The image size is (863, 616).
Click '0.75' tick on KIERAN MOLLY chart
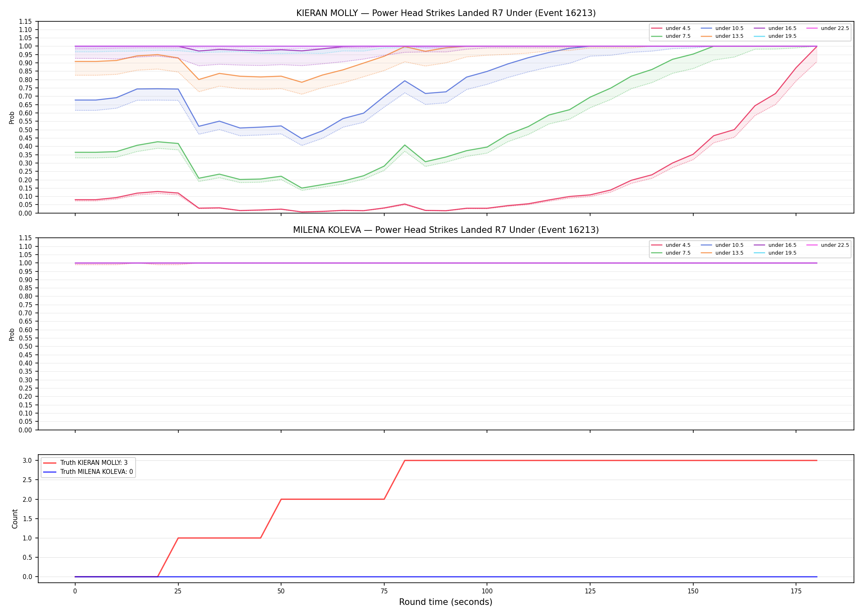[25, 88]
